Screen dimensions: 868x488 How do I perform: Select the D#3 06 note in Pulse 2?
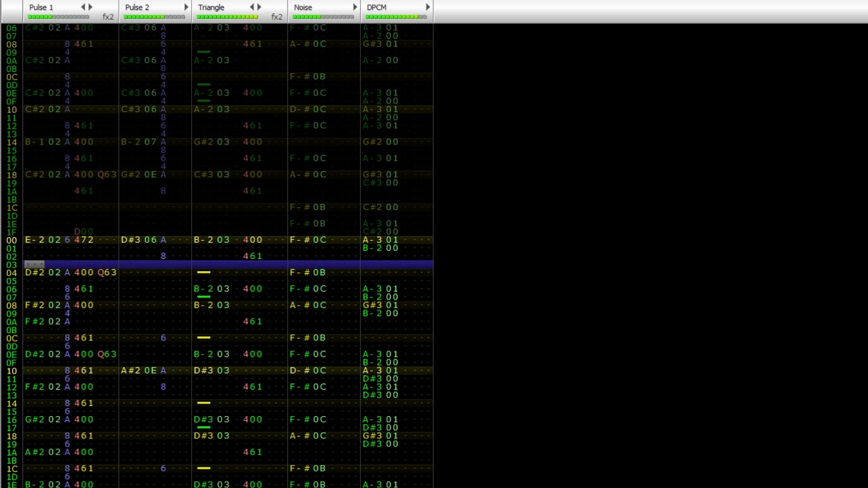click(x=139, y=240)
